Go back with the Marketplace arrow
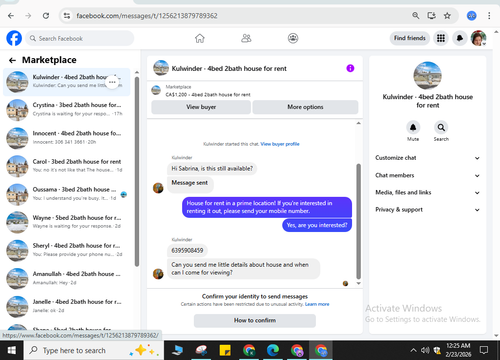The height and width of the screenshot is (360, 500). tap(12, 60)
